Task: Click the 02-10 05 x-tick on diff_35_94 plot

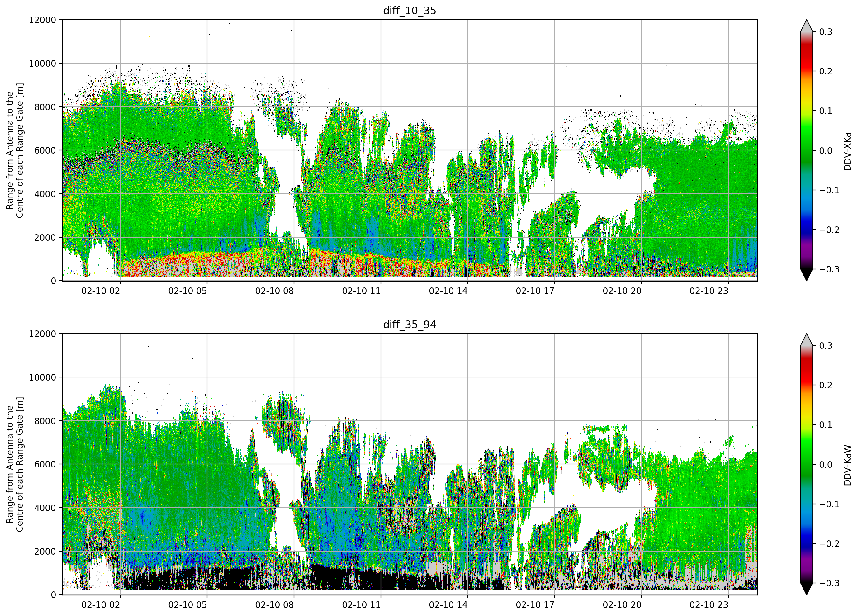Action: (188, 605)
